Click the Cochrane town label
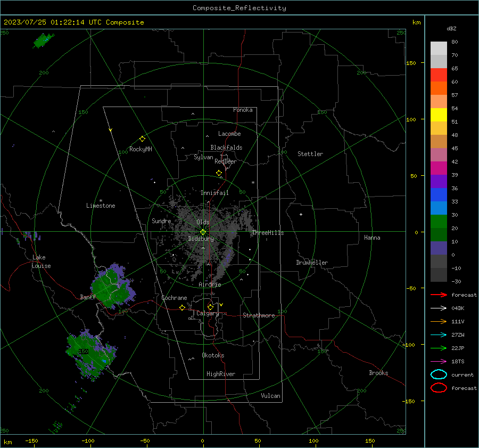Image resolution: width=479 pixels, height=448 pixels. pos(174,298)
